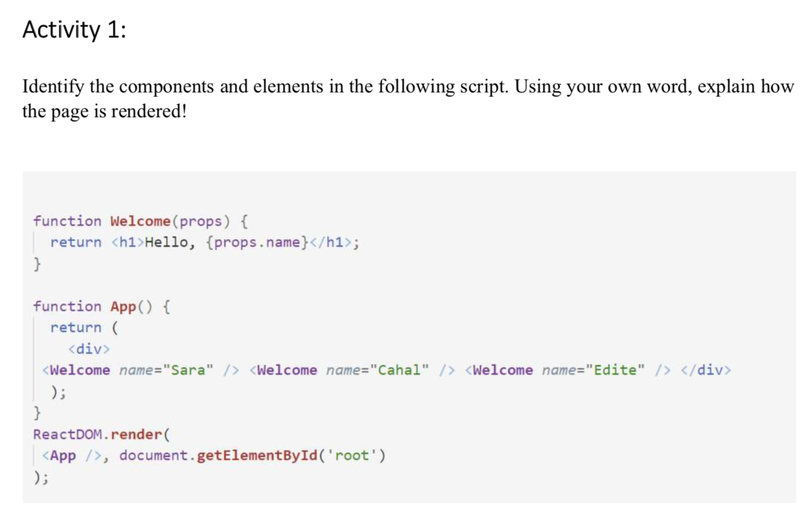Select the App function name

[123, 306]
